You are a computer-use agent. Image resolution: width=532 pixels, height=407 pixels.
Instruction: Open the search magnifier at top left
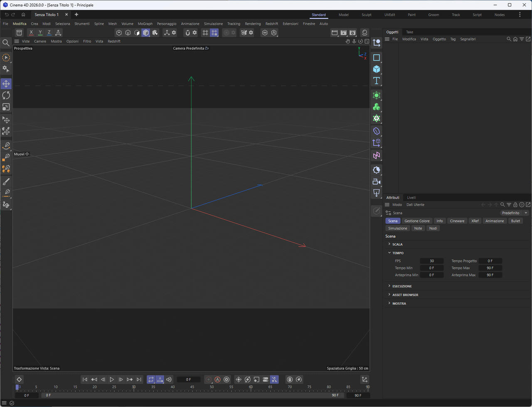pos(6,42)
